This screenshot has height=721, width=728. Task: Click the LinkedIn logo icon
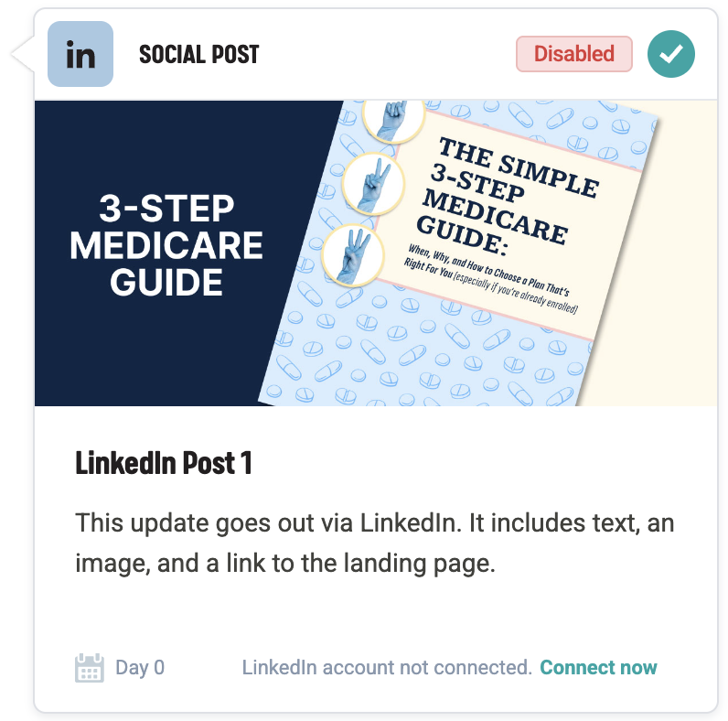[x=80, y=55]
